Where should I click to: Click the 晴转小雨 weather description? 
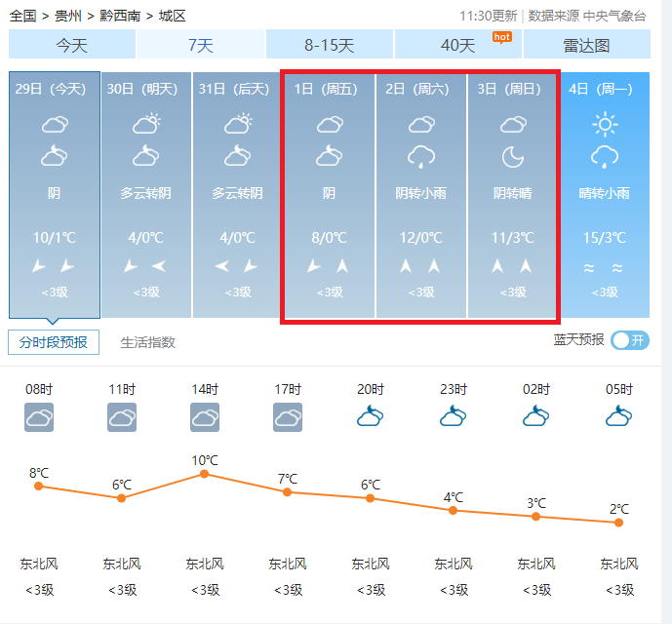[x=605, y=193]
